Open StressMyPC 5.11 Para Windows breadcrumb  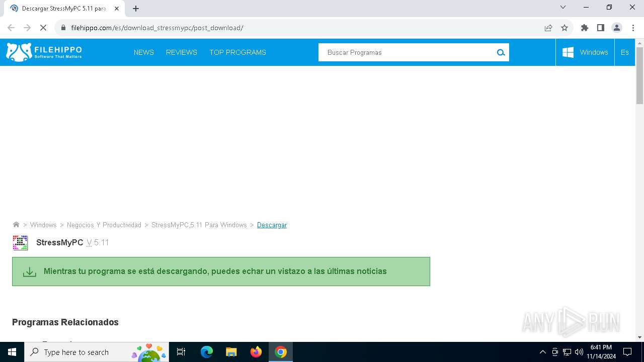199,225
